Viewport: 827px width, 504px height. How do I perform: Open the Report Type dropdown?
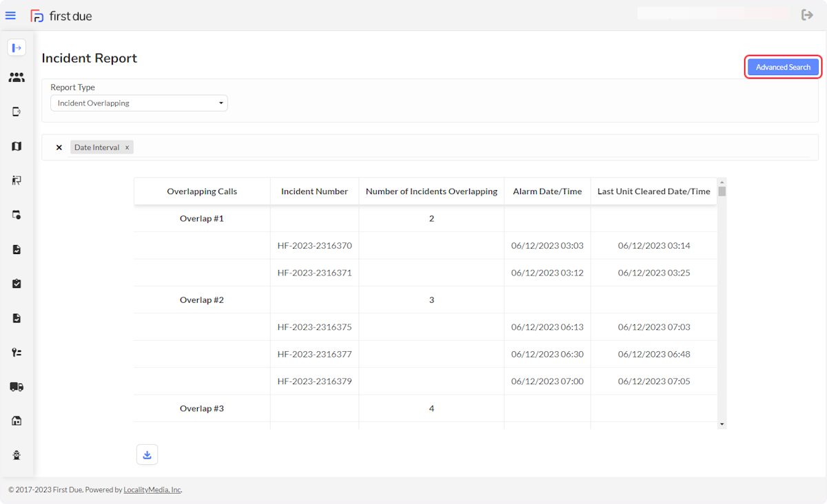tap(139, 103)
